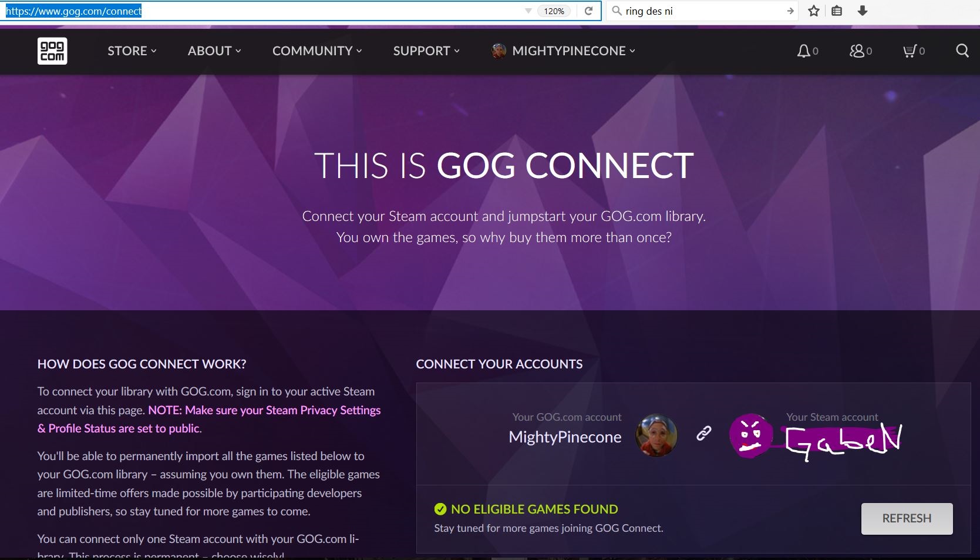
Task: Click the browser search field 'ring des ni'
Action: coord(703,11)
